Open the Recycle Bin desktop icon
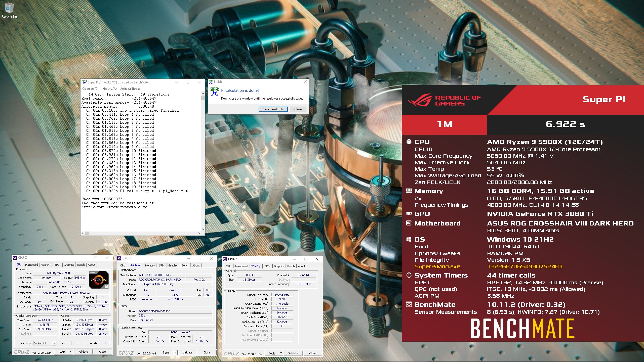Viewport: 644px width, 362px height. click(9, 11)
